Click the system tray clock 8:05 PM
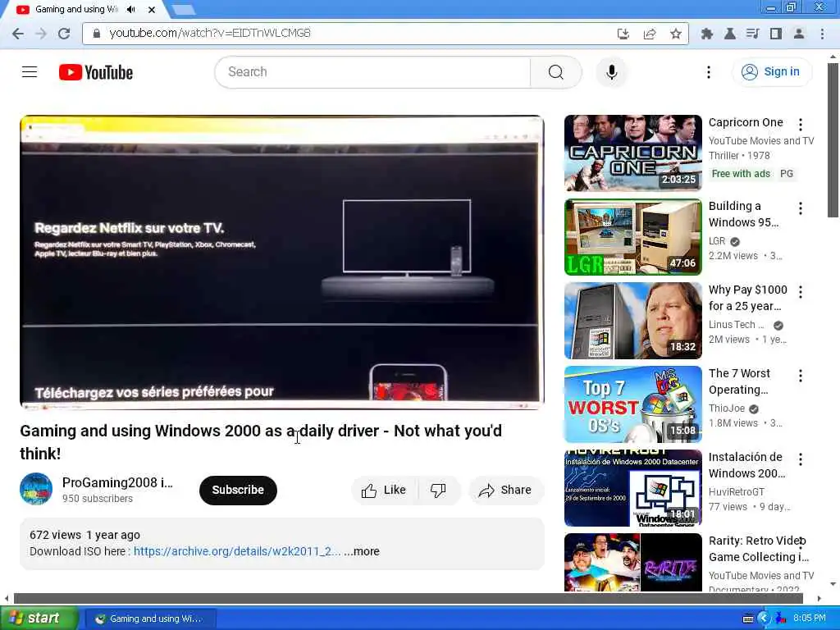This screenshot has height=630, width=840. [x=810, y=619]
